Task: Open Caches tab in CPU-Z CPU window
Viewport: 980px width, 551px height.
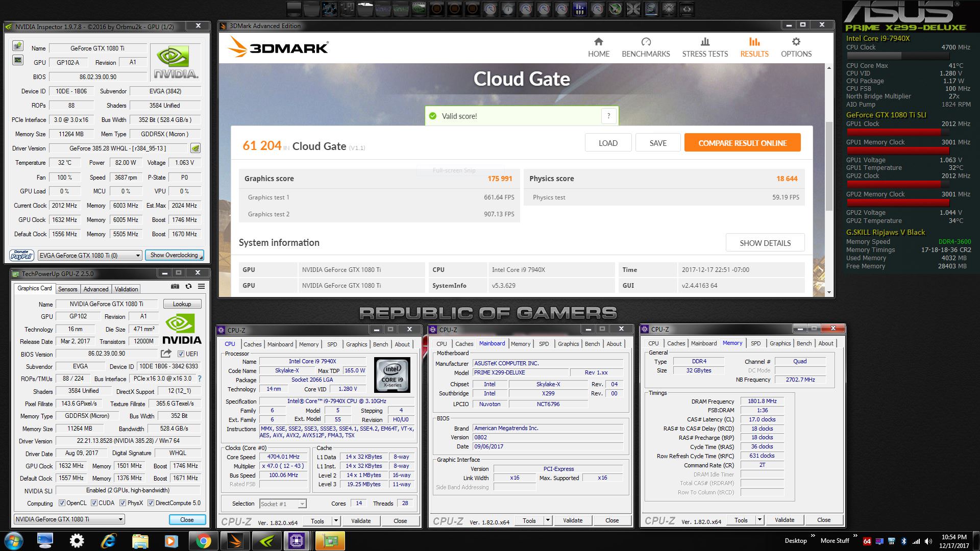Action: [252, 344]
